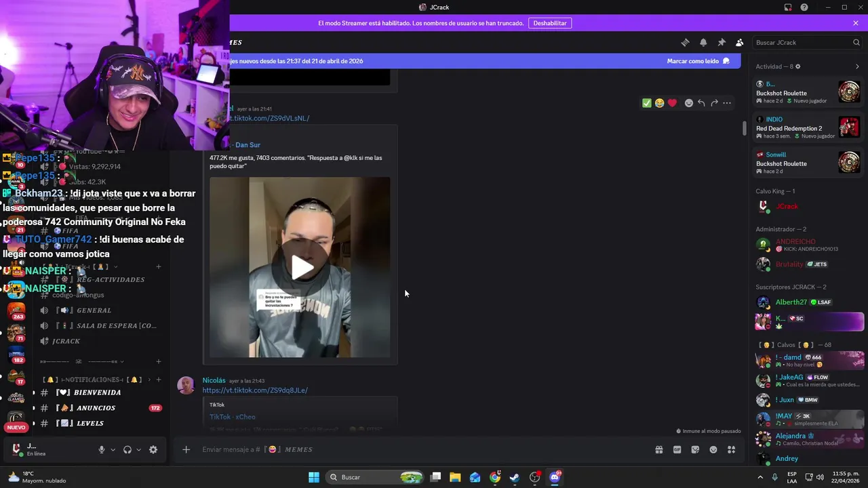Collapse the NOTIFICACIONES category
The width and height of the screenshot is (868, 488).
click(92, 380)
